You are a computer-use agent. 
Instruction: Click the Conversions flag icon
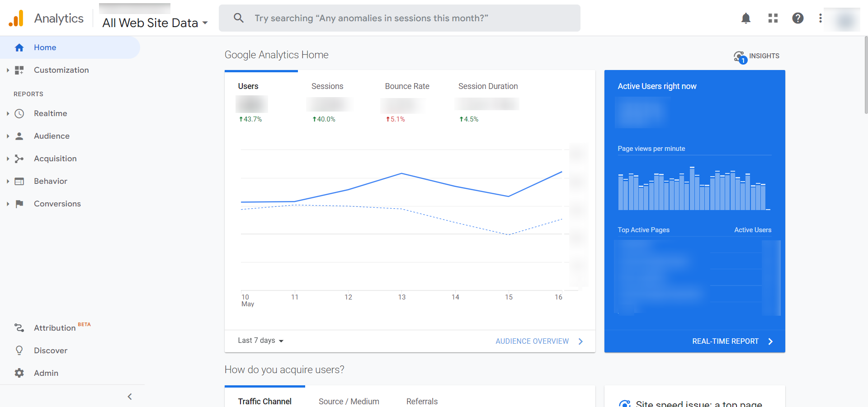pos(19,204)
